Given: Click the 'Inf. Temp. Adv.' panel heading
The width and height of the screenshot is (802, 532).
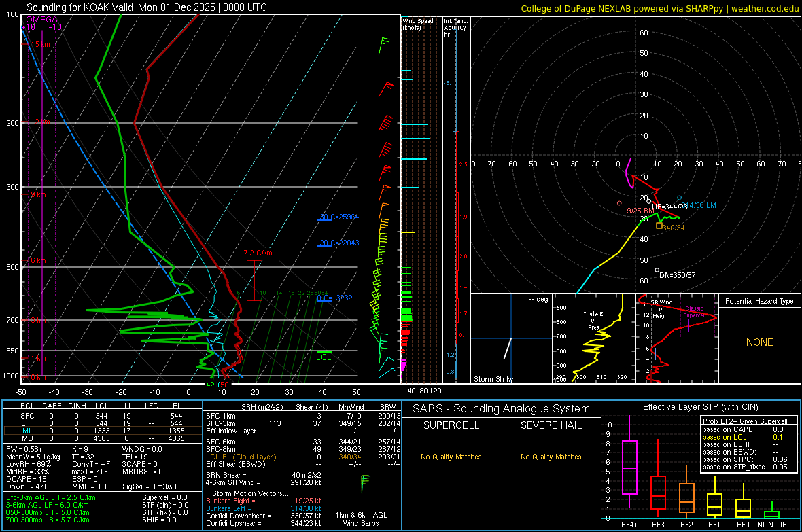Looking at the screenshot, I should pyautogui.click(x=455, y=28).
